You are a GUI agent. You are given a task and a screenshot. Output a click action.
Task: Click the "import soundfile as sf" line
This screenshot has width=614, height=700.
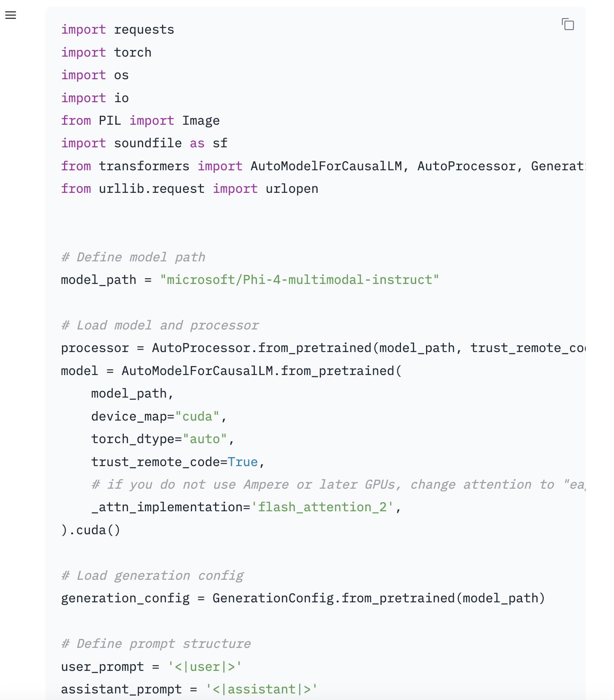pos(144,143)
